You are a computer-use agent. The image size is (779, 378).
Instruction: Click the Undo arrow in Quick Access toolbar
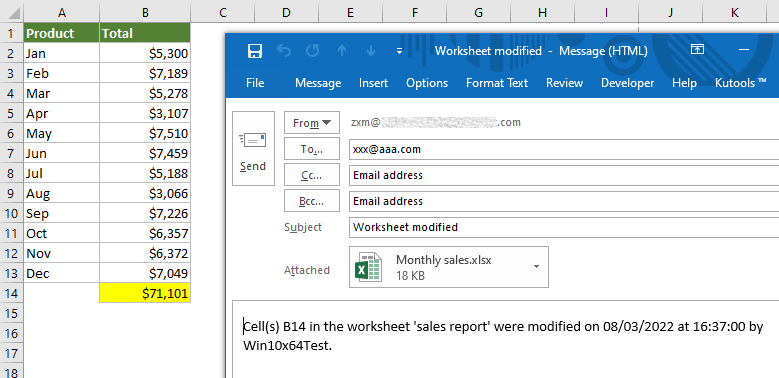284,51
